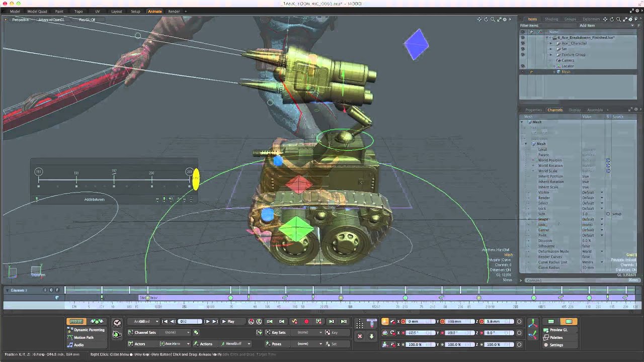Click the viewport move/pan icon
The image size is (644, 362).
pyautogui.click(x=479, y=20)
